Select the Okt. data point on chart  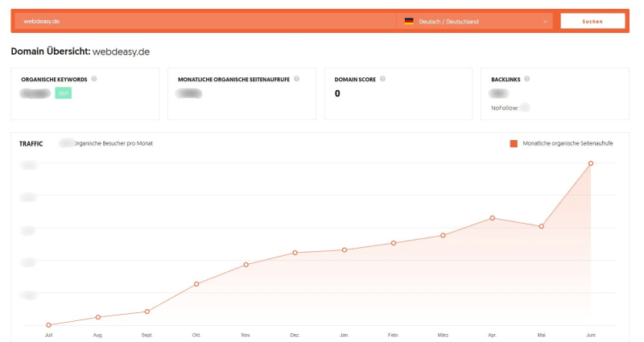[196, 284]
